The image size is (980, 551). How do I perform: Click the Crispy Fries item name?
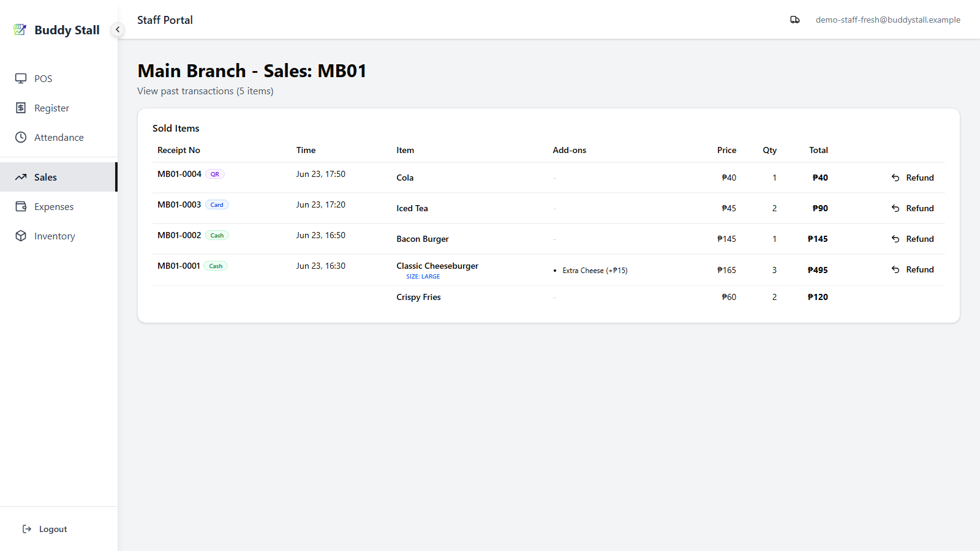(x=418, y=297)
